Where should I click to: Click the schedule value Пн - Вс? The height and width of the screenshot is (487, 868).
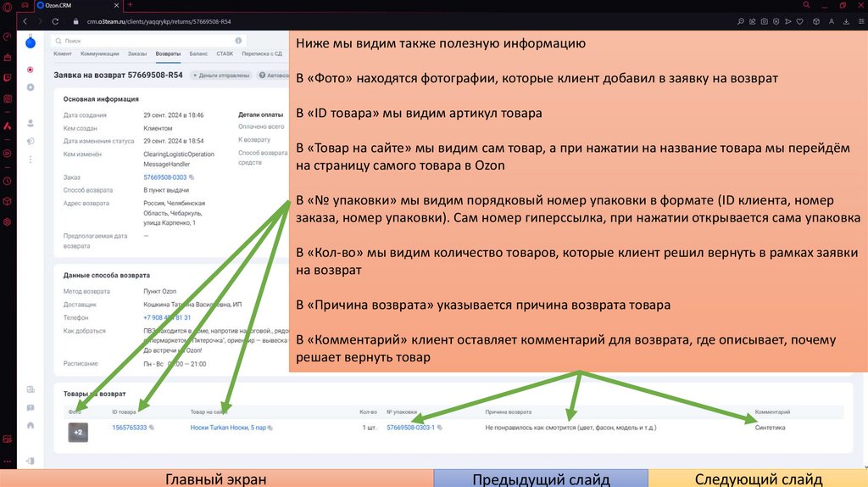tap(175, 364)
